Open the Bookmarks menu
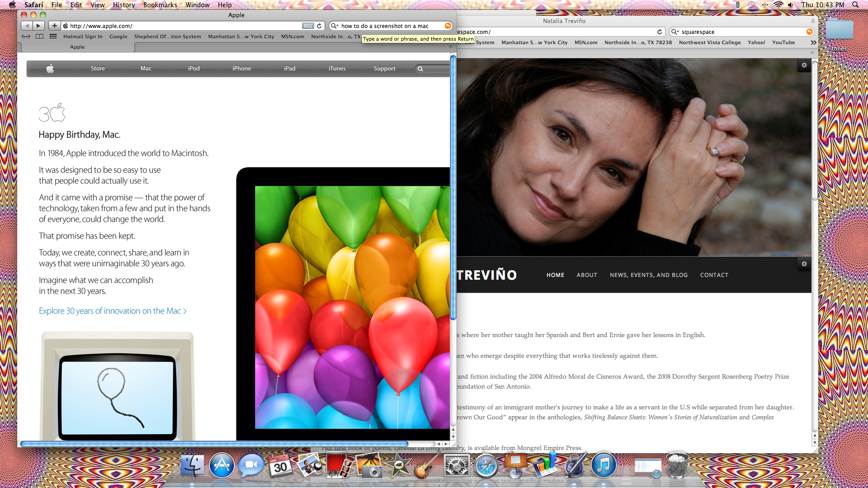 coord(160,5)
